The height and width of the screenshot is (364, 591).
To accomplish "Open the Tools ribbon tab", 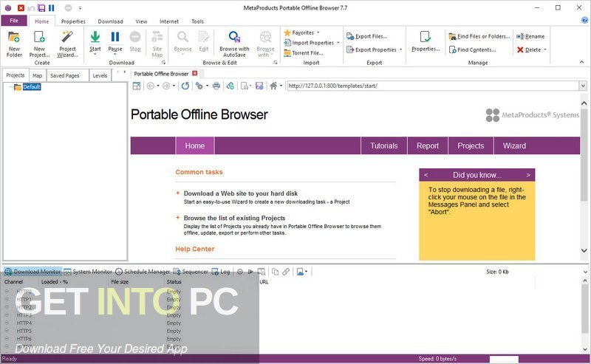I will (197, 21).
